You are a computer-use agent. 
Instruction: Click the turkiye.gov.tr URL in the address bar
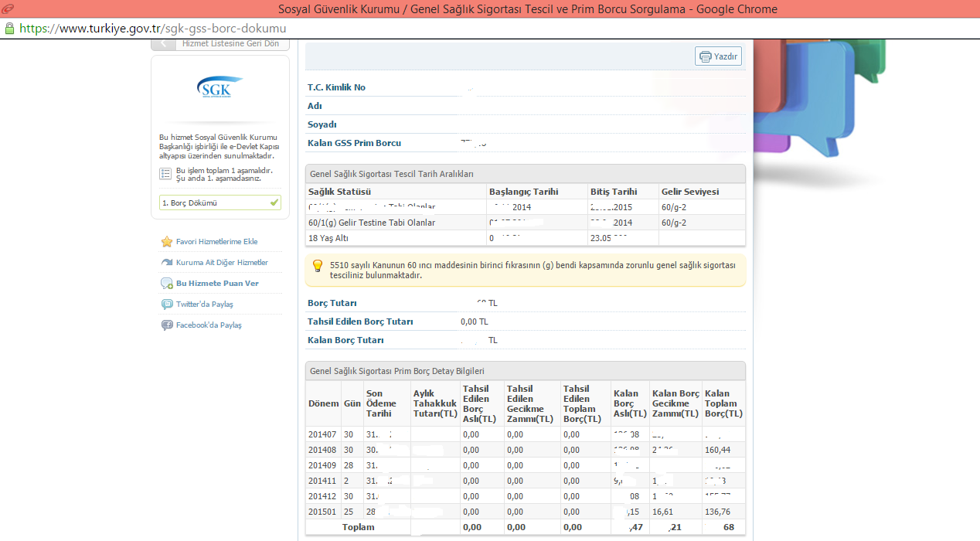pos(153,29)
